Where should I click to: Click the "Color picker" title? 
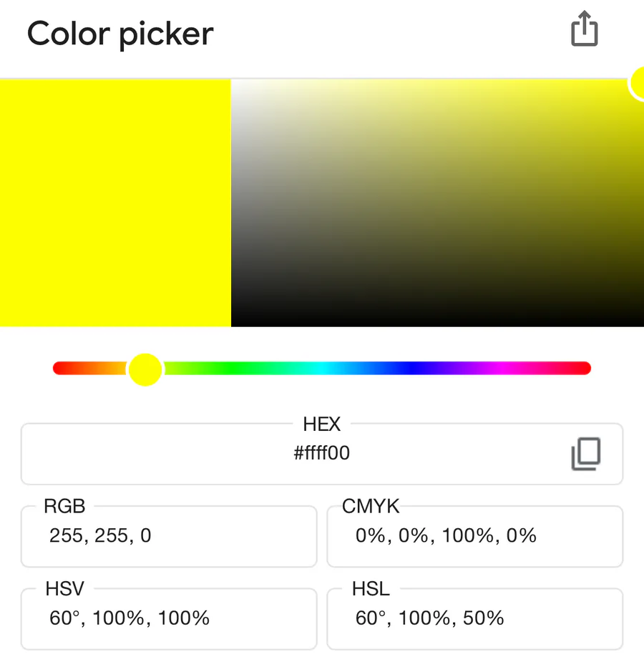tap(120, 34)
